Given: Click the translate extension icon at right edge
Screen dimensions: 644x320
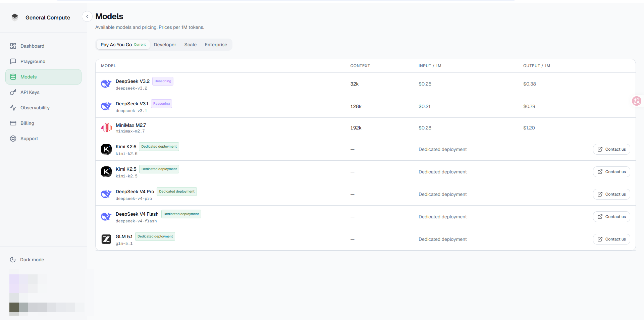Looking at the screenshot, I should click(x=636, y=101).
